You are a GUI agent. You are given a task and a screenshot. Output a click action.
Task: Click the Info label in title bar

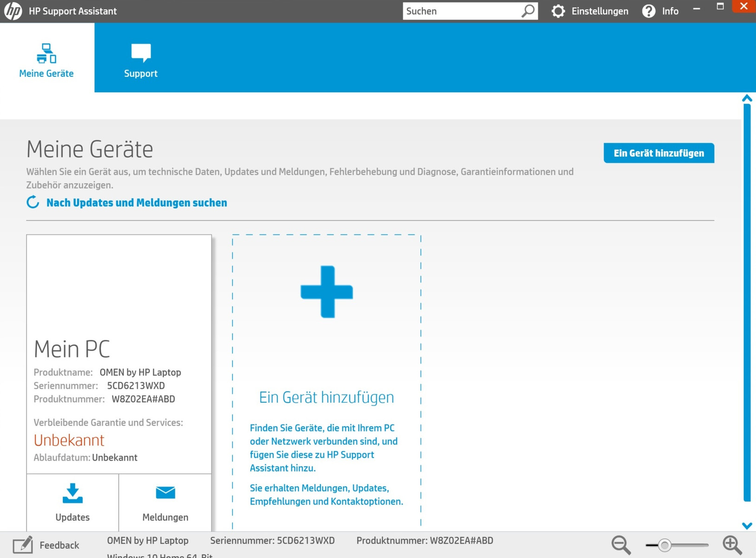pyautogui.click(x=670, y=11)
